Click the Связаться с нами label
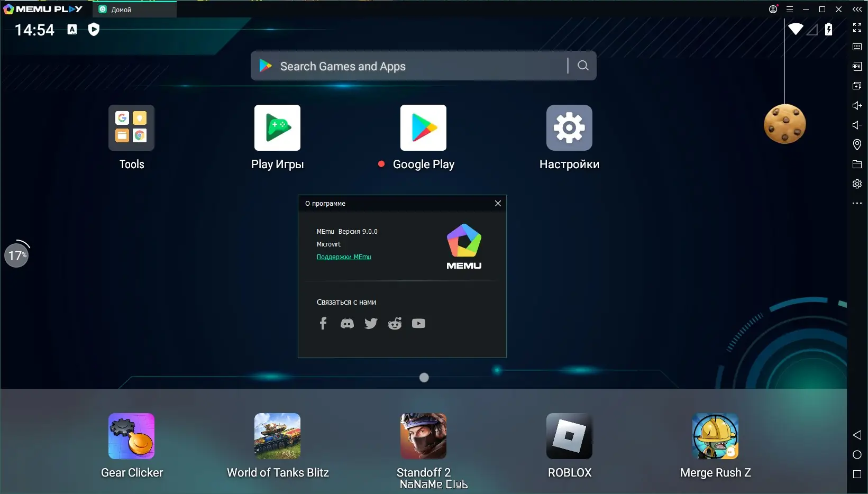Viewport: 868px width, 494px height. point(346,302)
